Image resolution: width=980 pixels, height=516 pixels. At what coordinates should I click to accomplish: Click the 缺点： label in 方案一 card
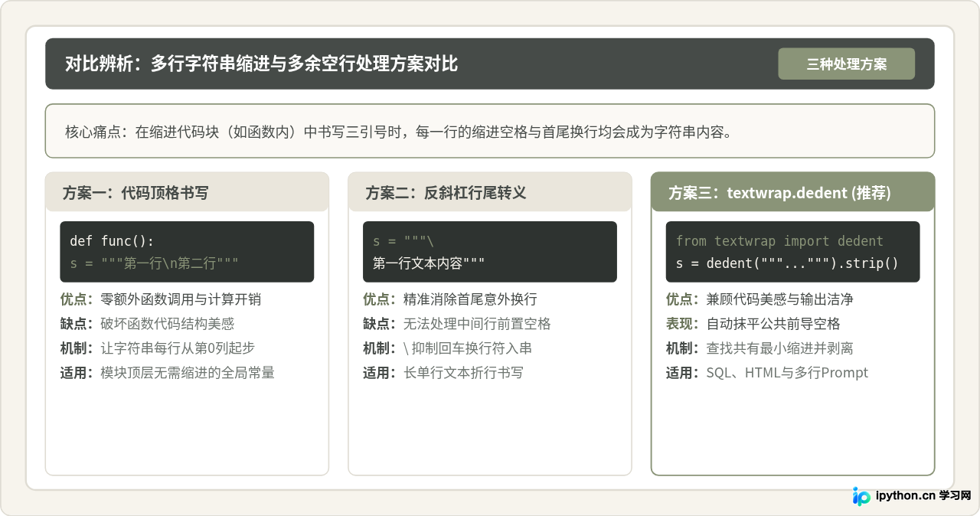77,324
